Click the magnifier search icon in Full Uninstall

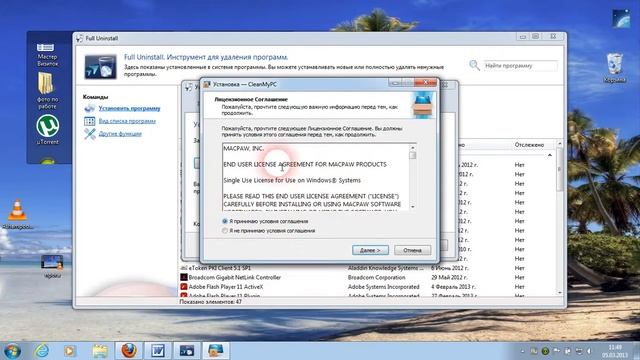coord(474,65)
